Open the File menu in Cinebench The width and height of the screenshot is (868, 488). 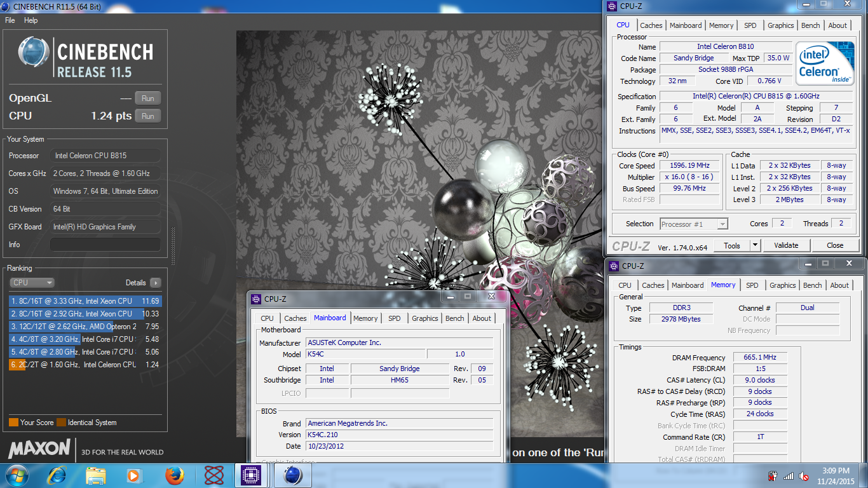(x=10, y=20)
